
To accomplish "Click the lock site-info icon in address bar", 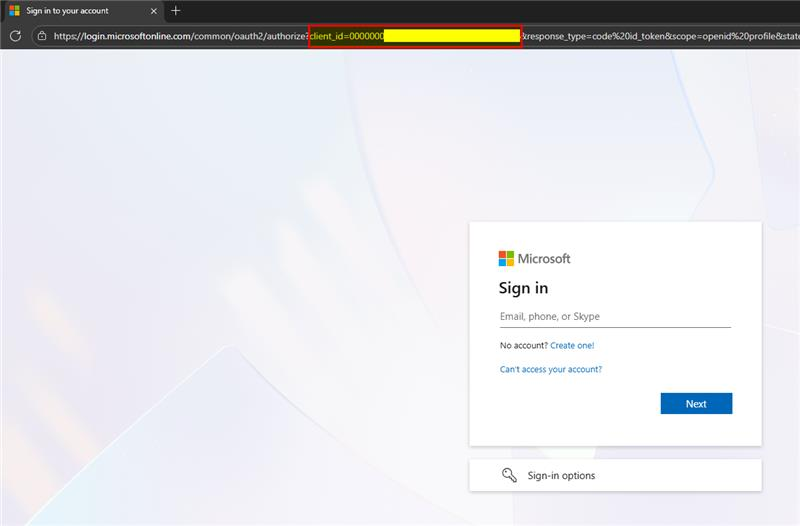I will pyautogui.click(x=42, y=36).
